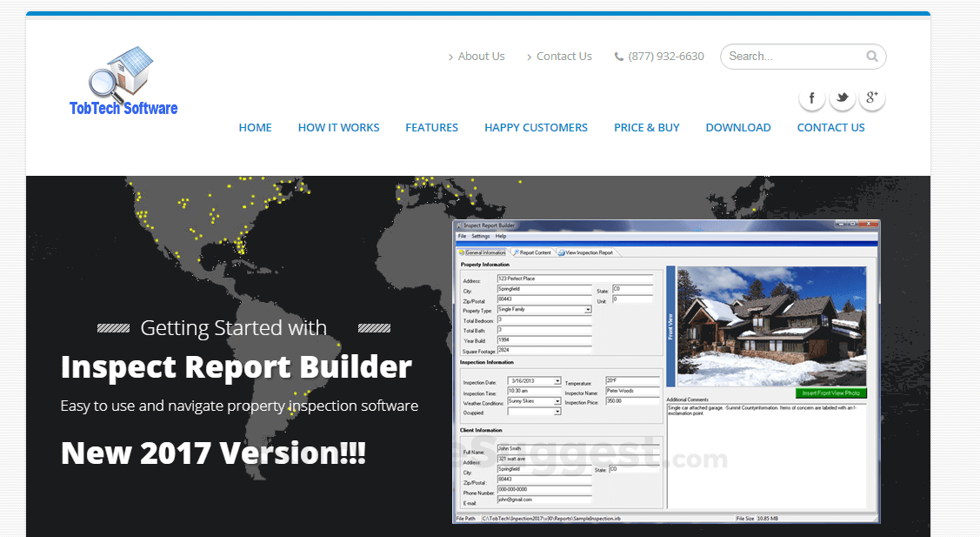Click the TobTech Software logo

(123, 78)
